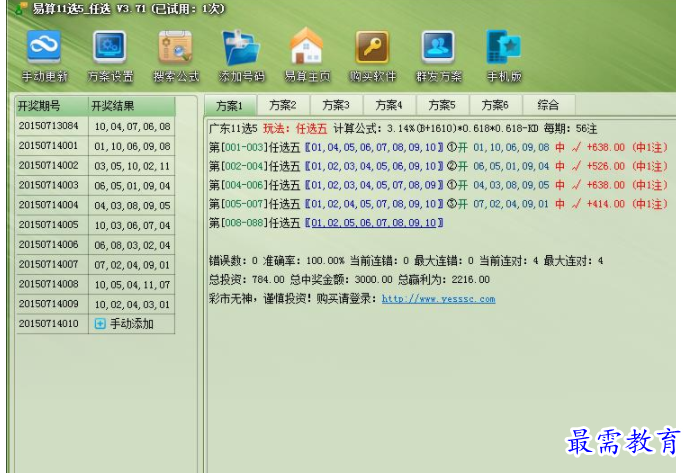Open the 手机版 phone icon

[504, 47]
